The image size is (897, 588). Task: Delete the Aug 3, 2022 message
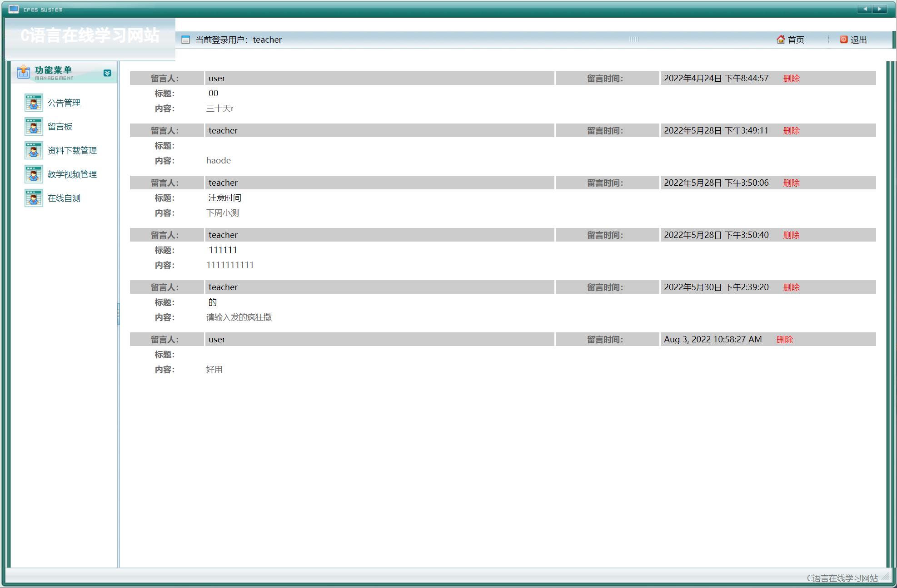(785, 340)
